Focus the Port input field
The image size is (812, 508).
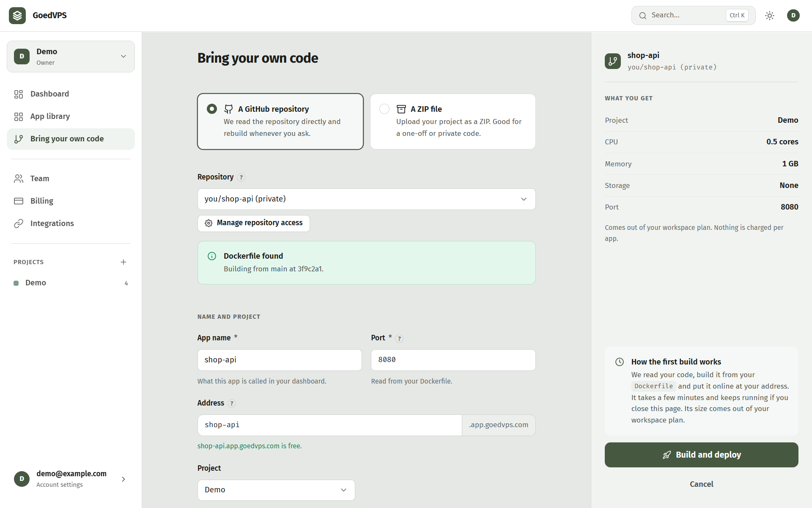pyautogui.click(x=453, y=360)
